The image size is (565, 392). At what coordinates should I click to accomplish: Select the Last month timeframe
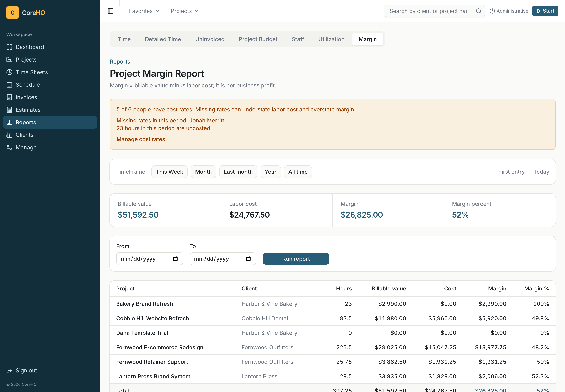pos(238,172)
